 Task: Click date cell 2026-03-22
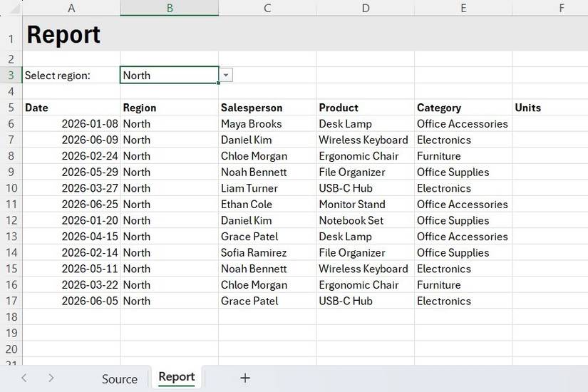pos(71,285)
